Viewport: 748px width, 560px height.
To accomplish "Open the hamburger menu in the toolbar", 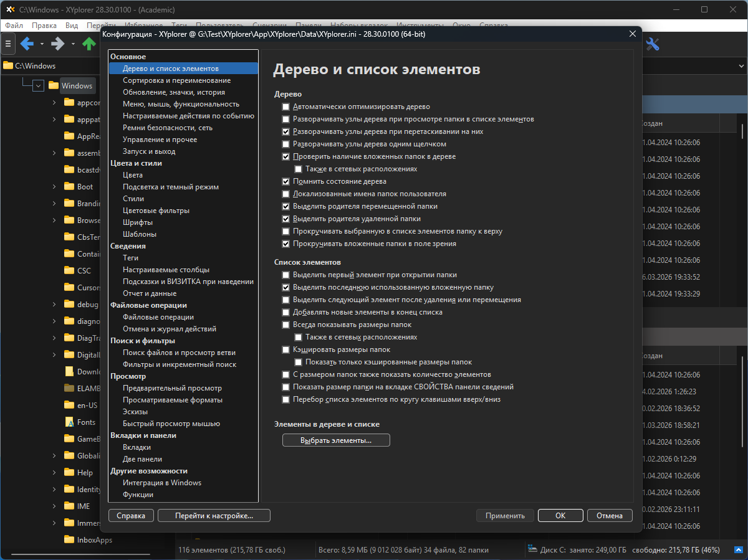I will 8,44.
